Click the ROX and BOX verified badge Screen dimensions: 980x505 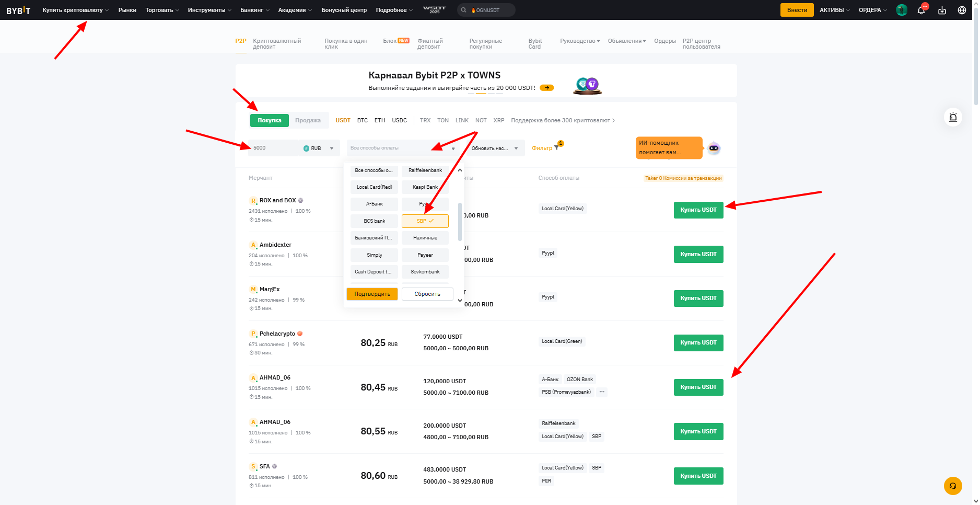(x=300, y=200)
